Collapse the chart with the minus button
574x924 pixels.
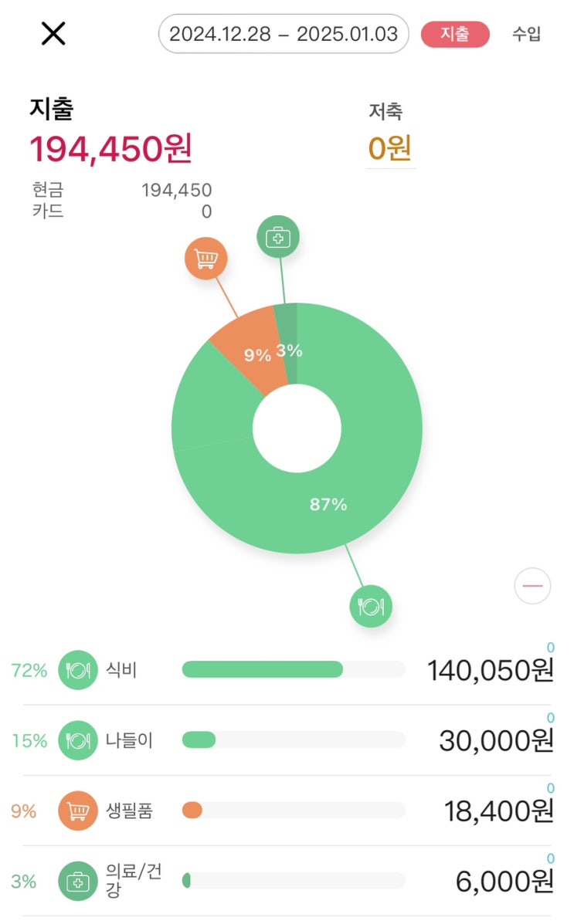click(x=532, y=587)
